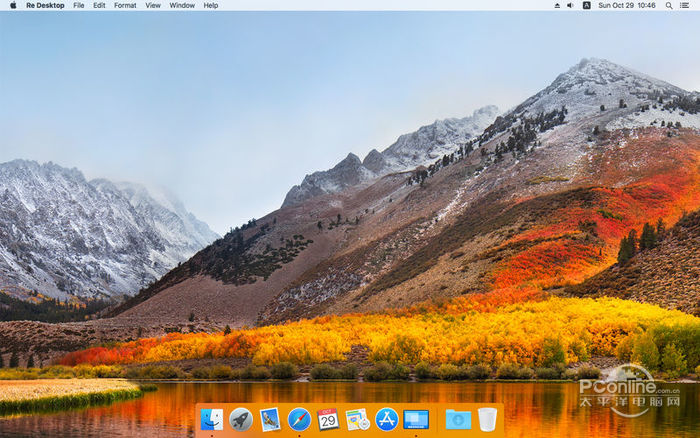The width and height of the screenshot is (700, 438).
Task: Open the Trash in the Dock
Action: pos(487,419)
